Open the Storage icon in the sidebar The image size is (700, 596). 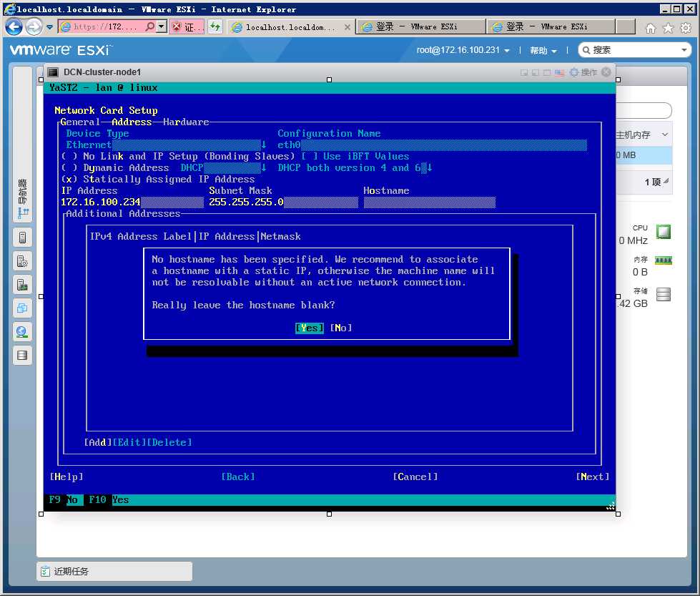point(22,355)
